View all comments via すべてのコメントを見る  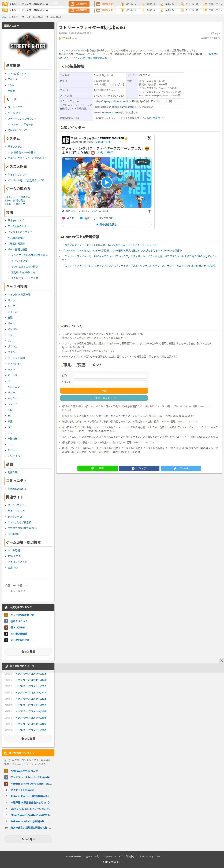pyautogui.click(x=104, y=398)
